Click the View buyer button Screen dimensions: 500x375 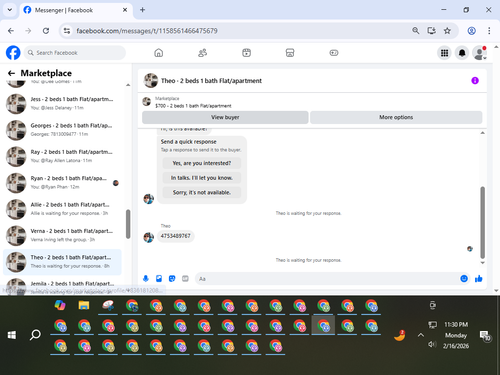[x=225, y=117]
